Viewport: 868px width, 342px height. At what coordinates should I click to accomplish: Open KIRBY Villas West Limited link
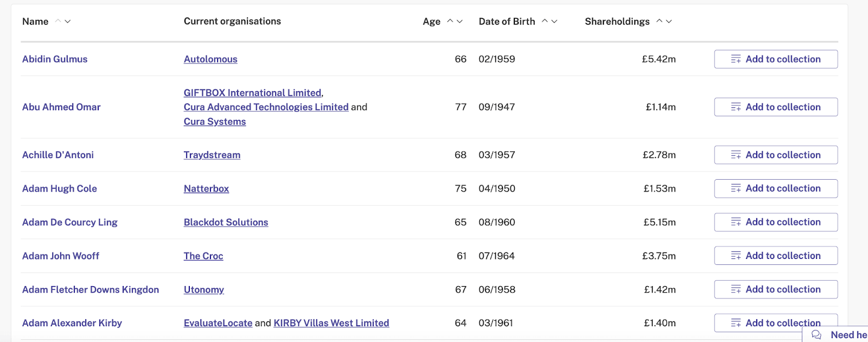pos(331,323)
